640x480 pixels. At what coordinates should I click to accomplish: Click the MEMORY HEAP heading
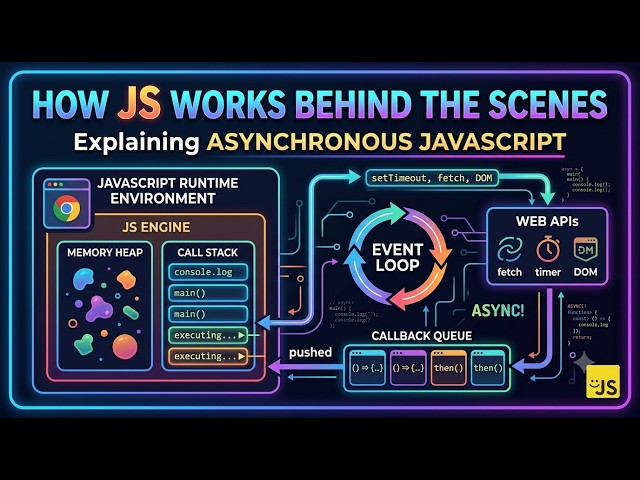click(x=105, y=253)
